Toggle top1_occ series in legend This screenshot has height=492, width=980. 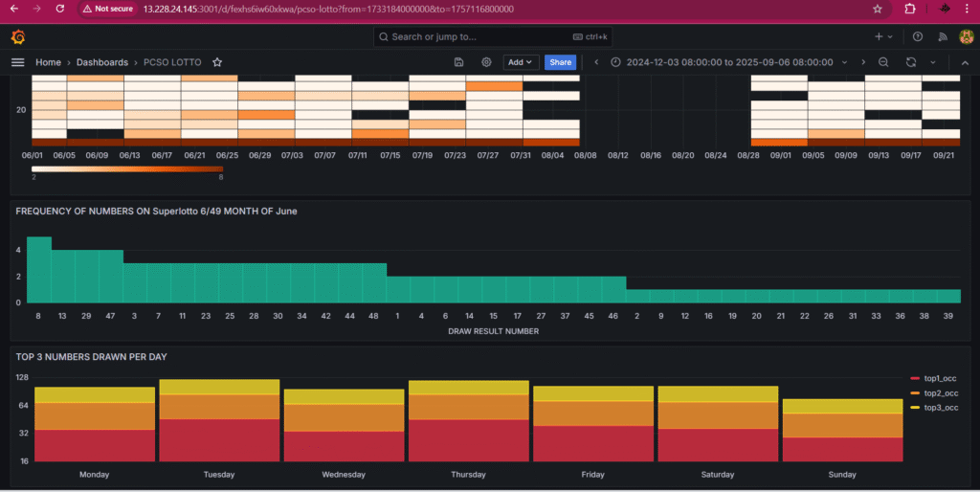[940, 380]
